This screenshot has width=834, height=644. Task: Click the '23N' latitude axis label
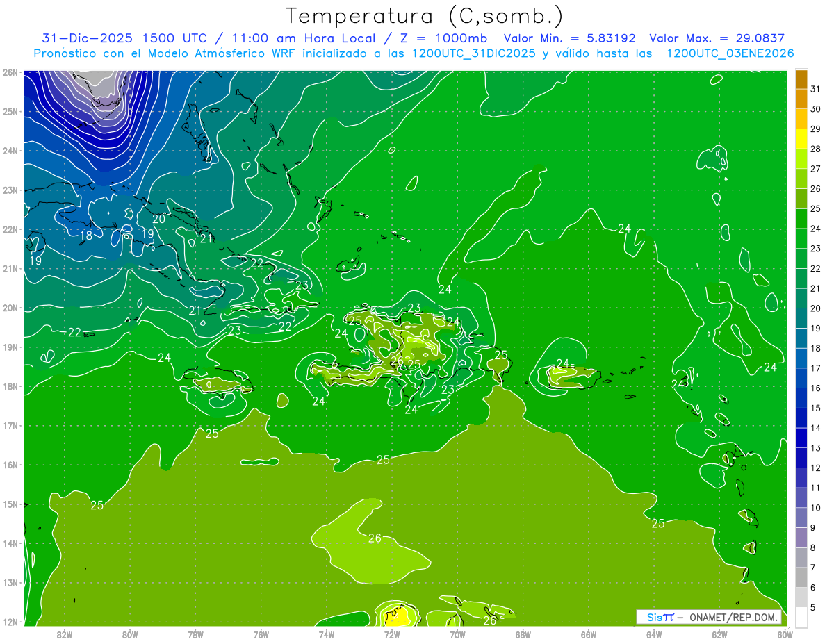point(10,190)
